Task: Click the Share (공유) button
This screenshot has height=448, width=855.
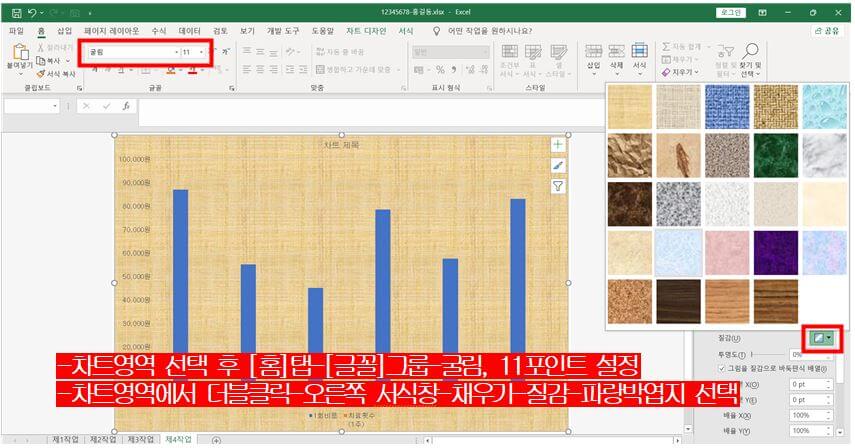Action: pyautogui.click(x=827, y=31)
